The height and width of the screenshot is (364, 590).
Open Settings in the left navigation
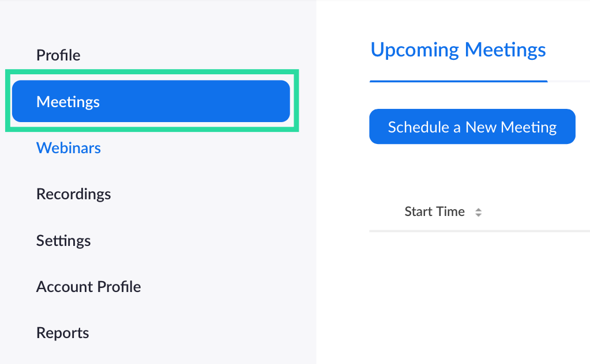[63, 240]
